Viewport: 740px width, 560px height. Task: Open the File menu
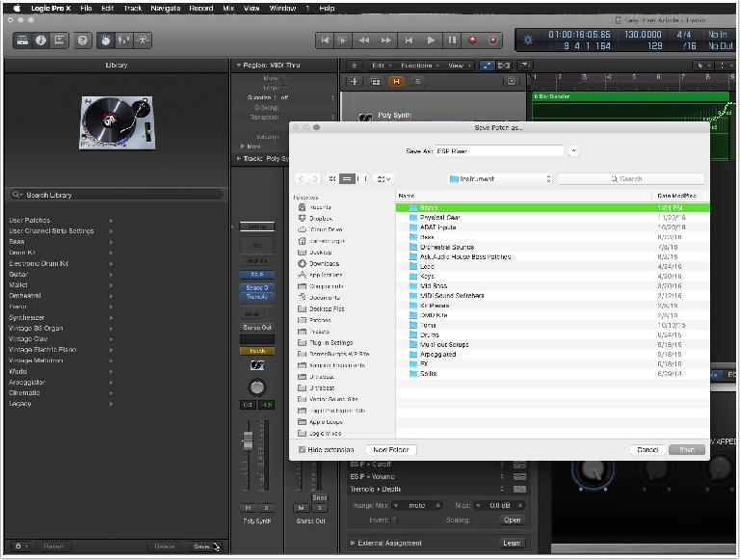(x=86, y=8)
